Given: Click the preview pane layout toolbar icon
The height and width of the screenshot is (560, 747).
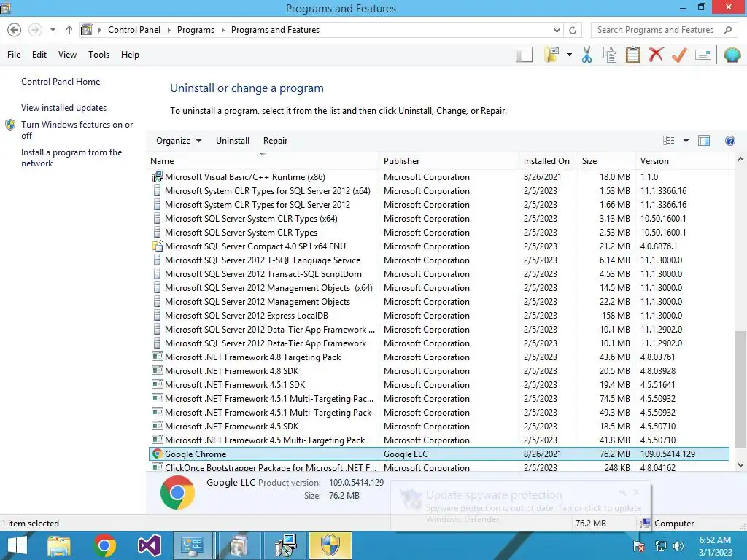Looking at the screenshot, I should click(x=524, y=55).
